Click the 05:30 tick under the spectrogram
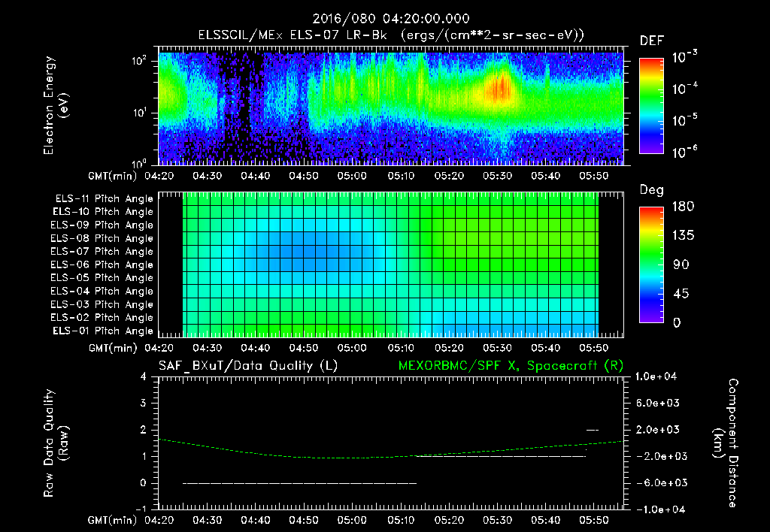770x532 pixels. (498, 176)
